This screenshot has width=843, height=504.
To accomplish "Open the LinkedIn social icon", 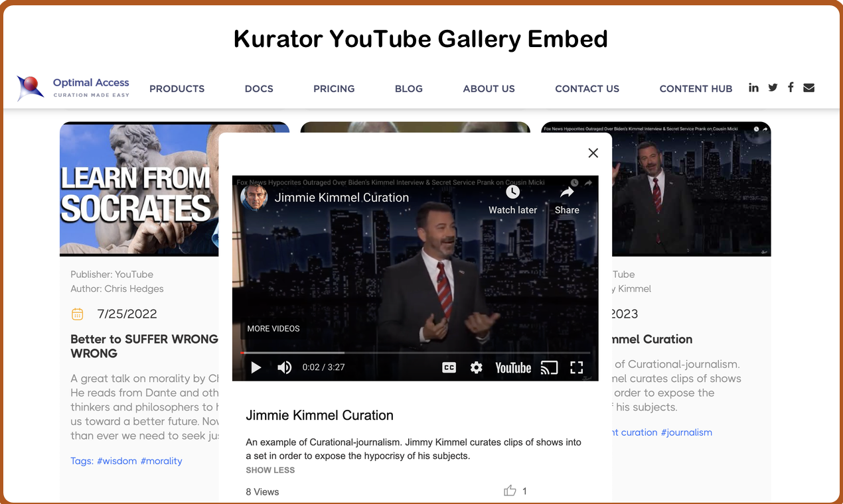I will (x=753, y=88).
